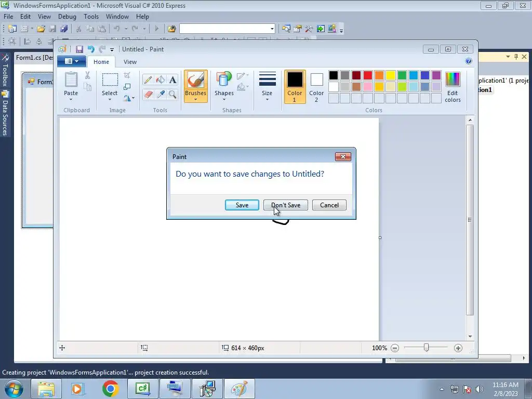Click the Paste clipboard icon
532x399 pixels.
click(x=71, y=80)
